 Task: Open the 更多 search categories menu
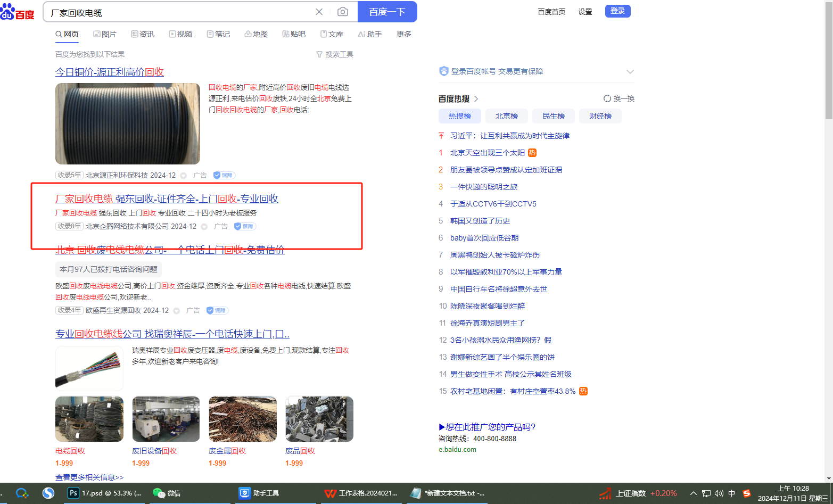click(x=403, y=34)
